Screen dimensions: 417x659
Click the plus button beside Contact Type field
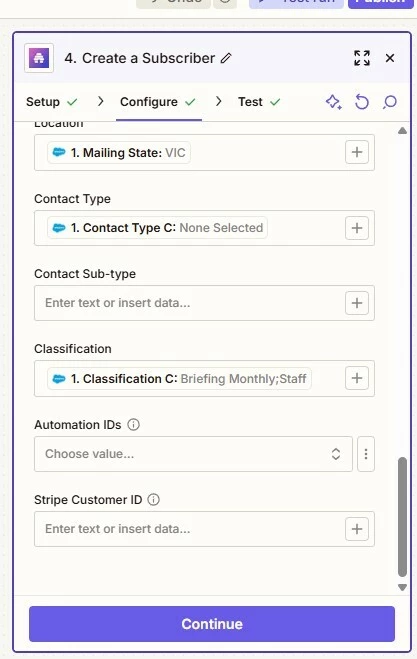[357, 228]
